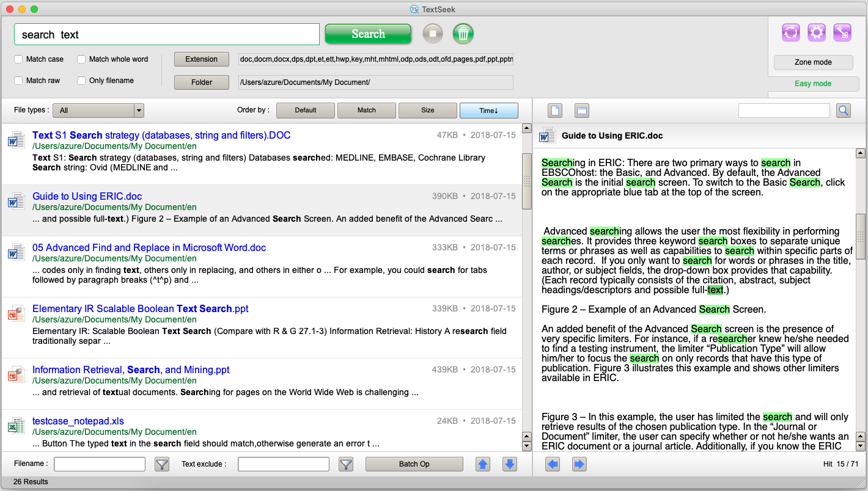Open settings via purple gear icon
868x491 pixels.
pos(816,33)
